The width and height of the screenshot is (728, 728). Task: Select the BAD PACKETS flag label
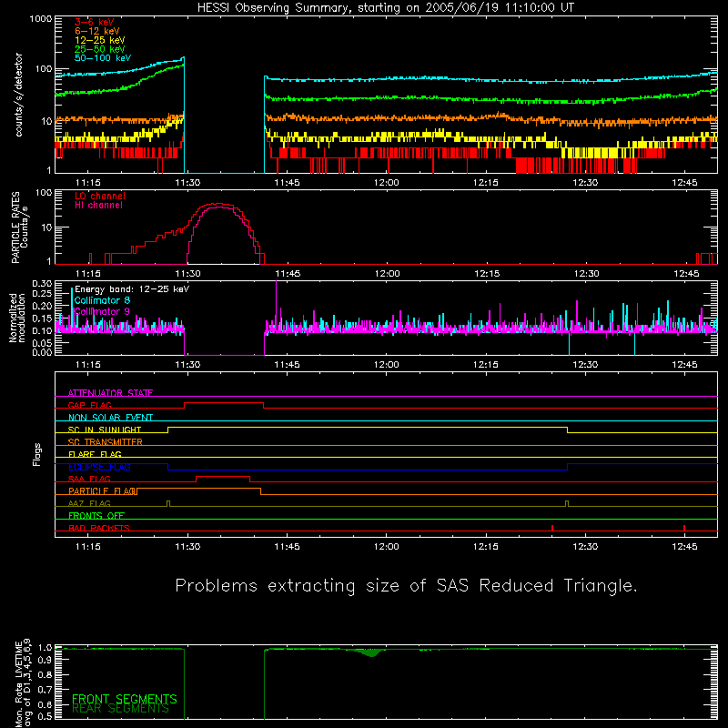(x=99, y=528)
